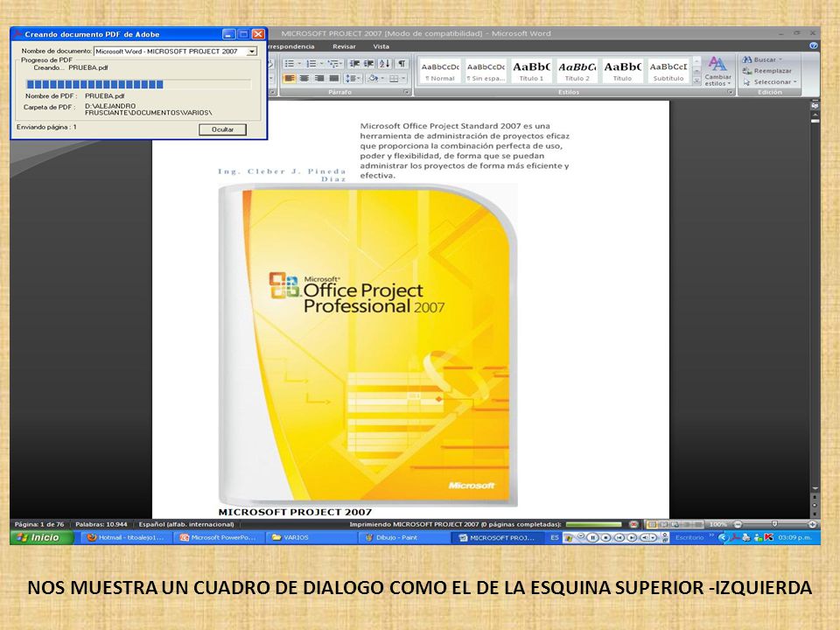Open the Párrafo dialog launcher
Viewport: 840px width, 630px height.
click(x=407, y=92)
